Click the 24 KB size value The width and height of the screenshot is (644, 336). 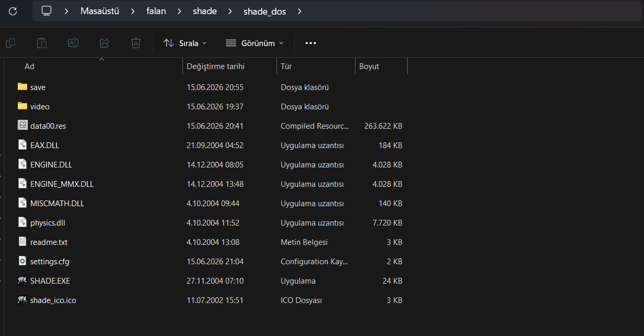pyautogui.click(x=393, y=281)
